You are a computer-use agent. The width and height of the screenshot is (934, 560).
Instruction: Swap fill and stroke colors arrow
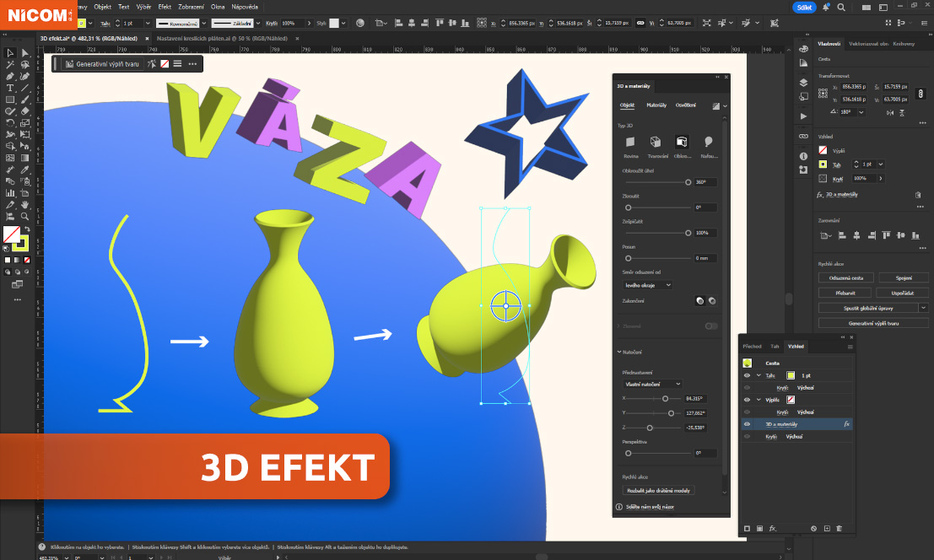point(27,229)
